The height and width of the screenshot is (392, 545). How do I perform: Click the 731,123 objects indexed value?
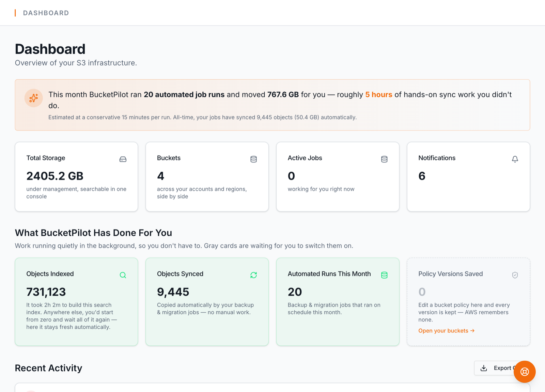(x=46, y=292)
